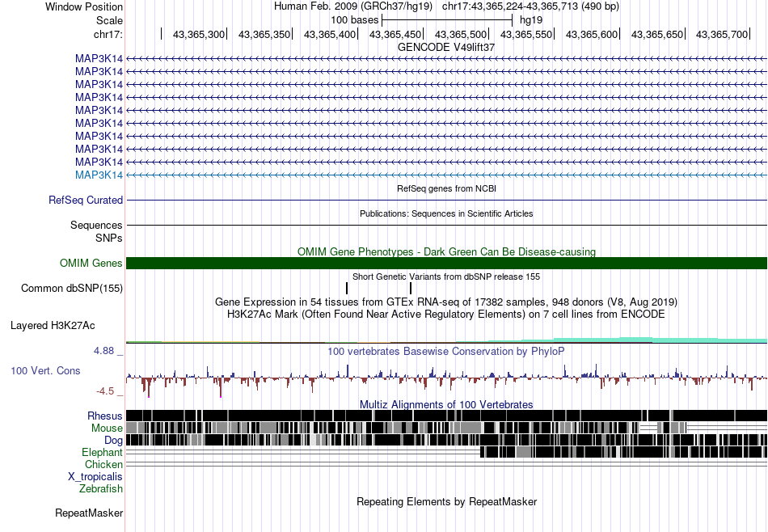Open the GTEx Gene Expression title
Image resolution: width=768 pixels, height=532 pixels.
(x=446, y=302)
